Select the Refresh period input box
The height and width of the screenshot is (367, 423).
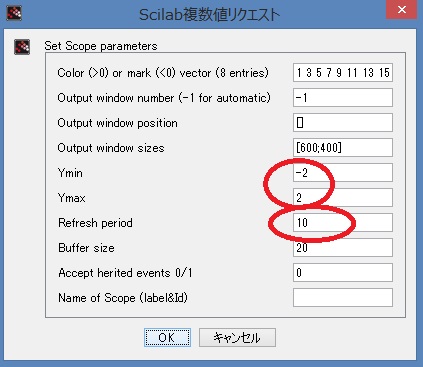pyautogui.click(x=343, y=223)
